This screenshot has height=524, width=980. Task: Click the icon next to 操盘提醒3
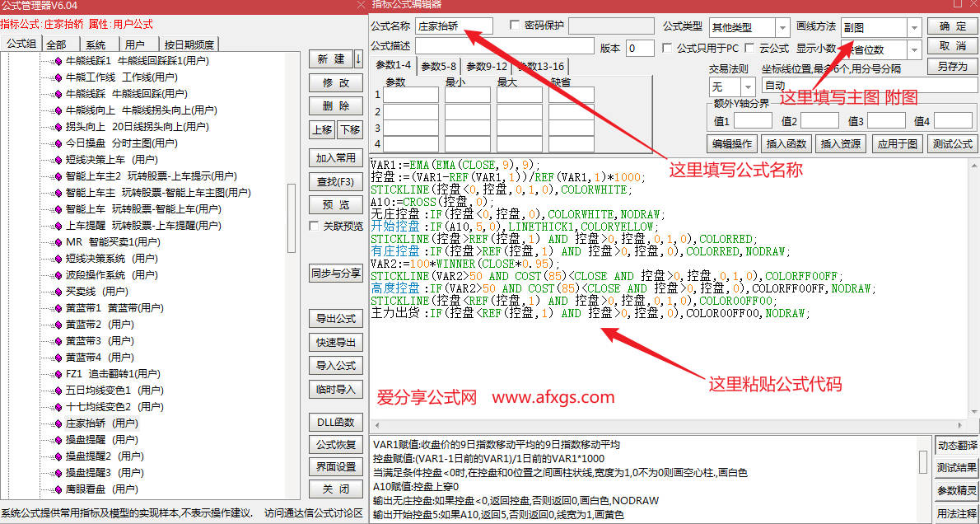pos(58,473)
